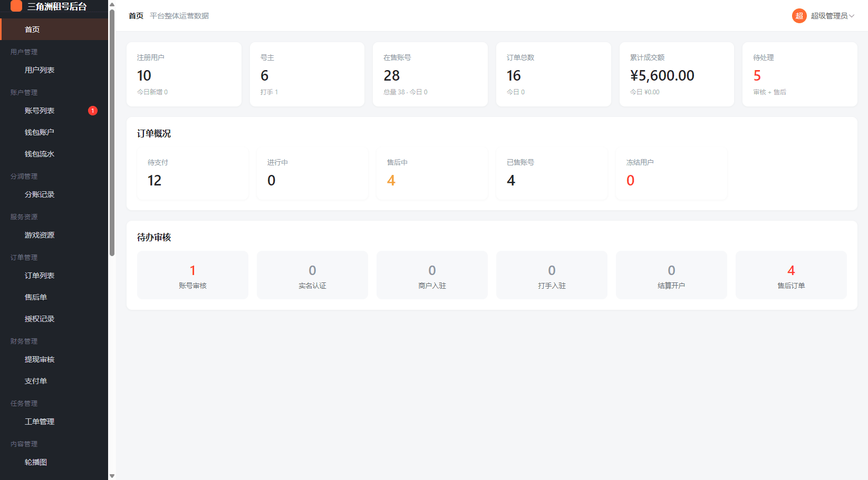Viewport: 868px width, 480px height.
Task: Open the 超级管理员 account dropdown
Action: tap(823, 16)
